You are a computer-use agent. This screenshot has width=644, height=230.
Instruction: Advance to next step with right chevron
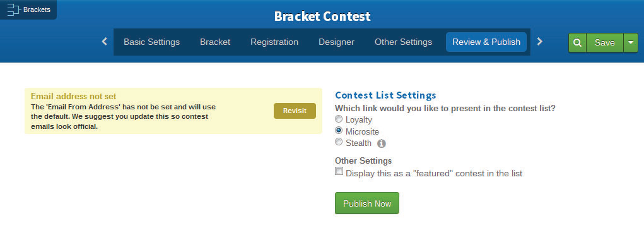point(540,42)
